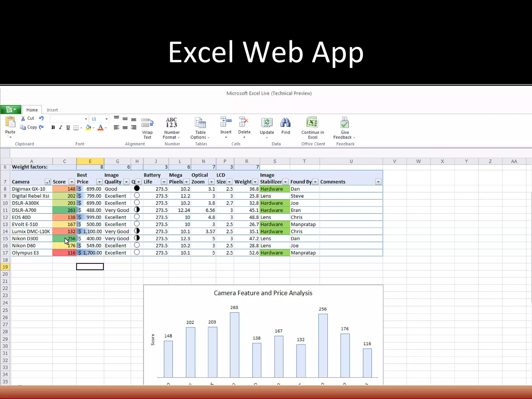This screenshot has height=399, width=532.
Task: Select column E header
Action: (90, 161)
